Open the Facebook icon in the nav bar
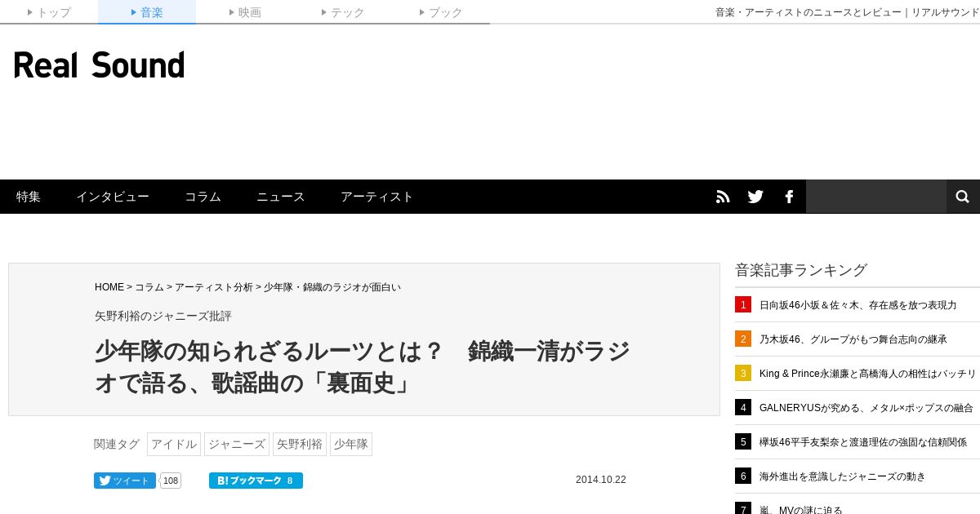The width and height of the screenshot is (980, 514). coord(789,197)
